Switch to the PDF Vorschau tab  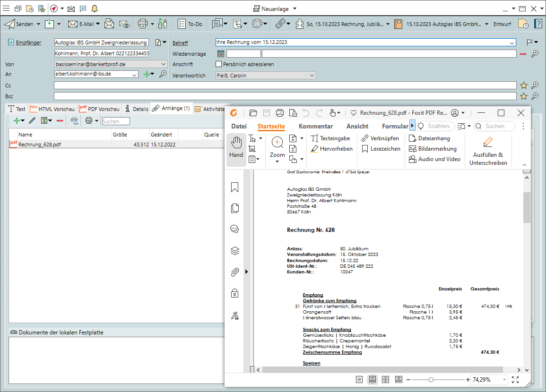tap(100, 109)
